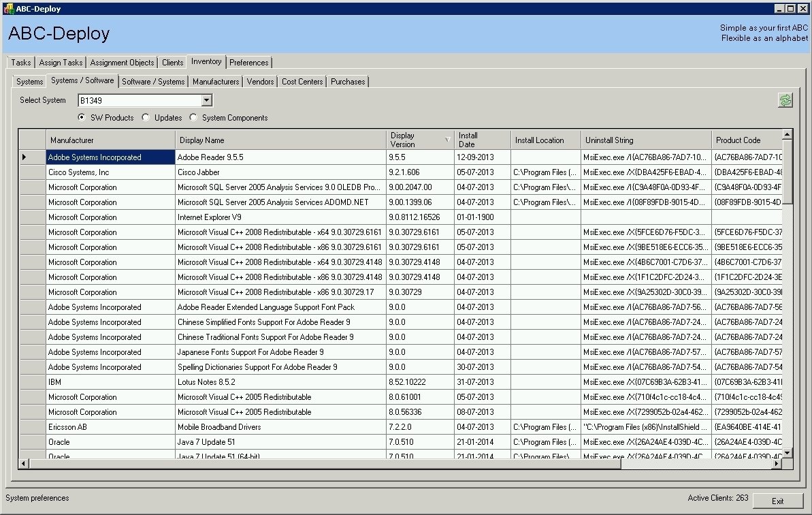Select the SW Products radio button
The width and height of the screenshot is (812, 515).
tap(81, 117)
